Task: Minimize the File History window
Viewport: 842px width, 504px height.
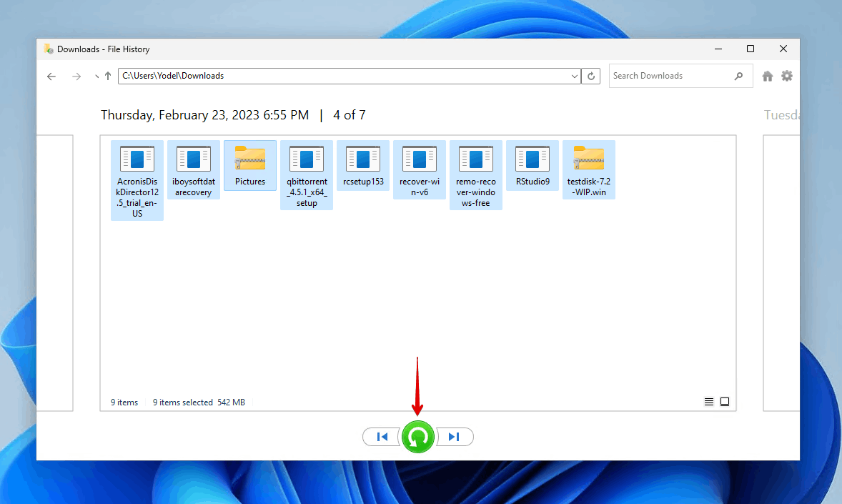Action: [x=718, y=49]
